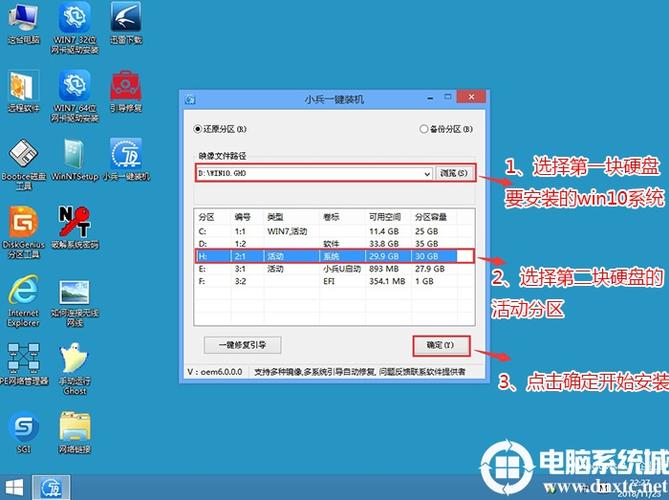Open the PE网络管理器 desktop icon
Viewport: 669px width, 500px height.
(x=23, y=364)
